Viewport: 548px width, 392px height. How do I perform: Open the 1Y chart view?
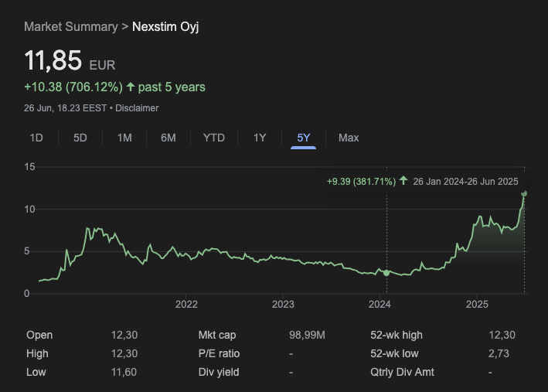[x=260, y=138]
